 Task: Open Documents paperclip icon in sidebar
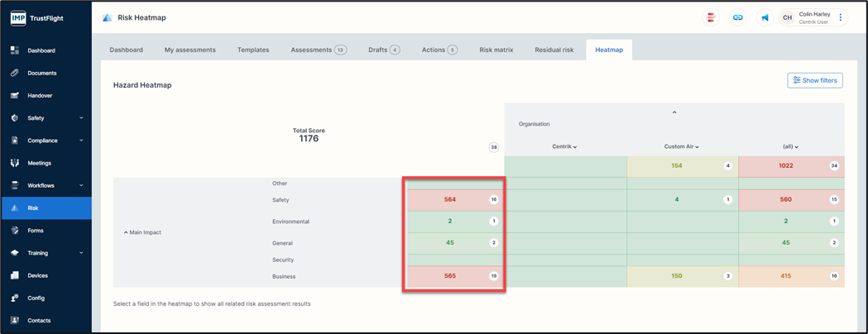15,73
